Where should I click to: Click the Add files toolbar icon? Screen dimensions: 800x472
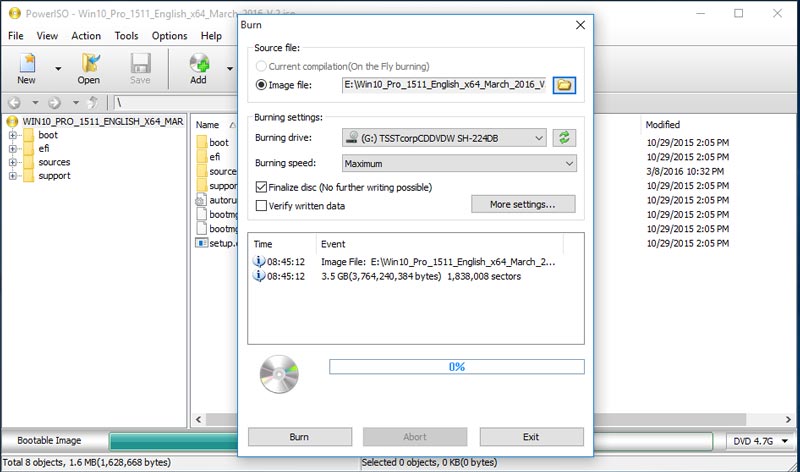[199, 68]
